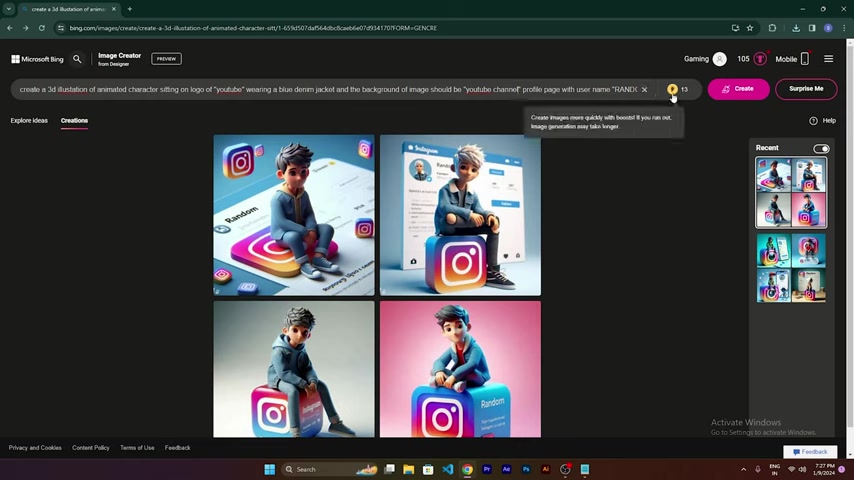
Task: Open File Explorer from taskbar
Action: coord(408,469)
